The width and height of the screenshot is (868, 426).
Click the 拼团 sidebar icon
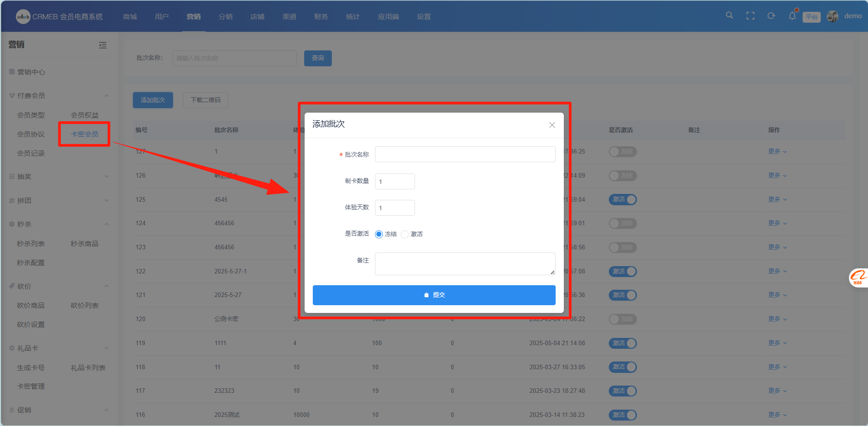pos(12,200)
